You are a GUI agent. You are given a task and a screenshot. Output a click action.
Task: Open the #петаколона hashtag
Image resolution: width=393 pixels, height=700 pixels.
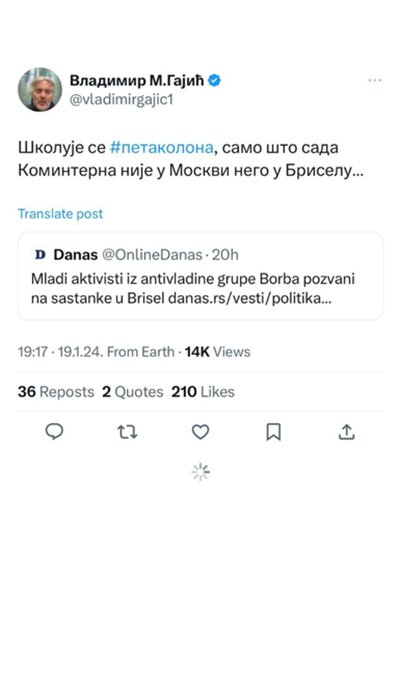tap(162, 148)
